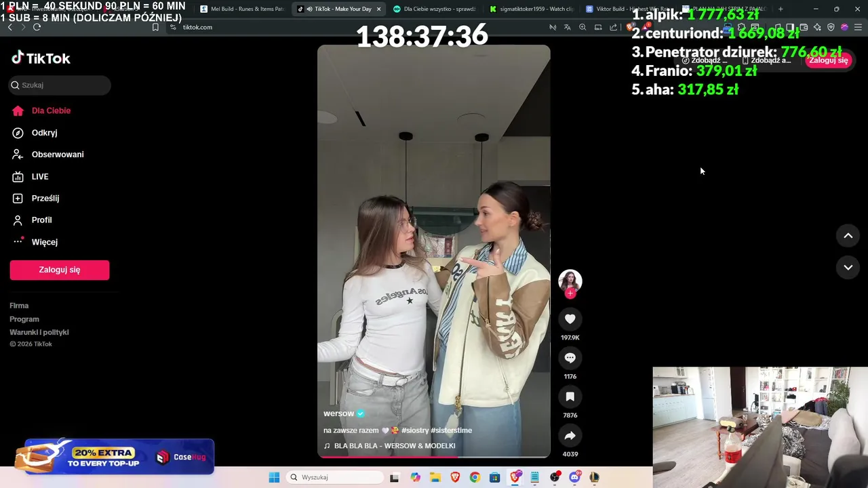Open a new browser tab

pos(781,9)
